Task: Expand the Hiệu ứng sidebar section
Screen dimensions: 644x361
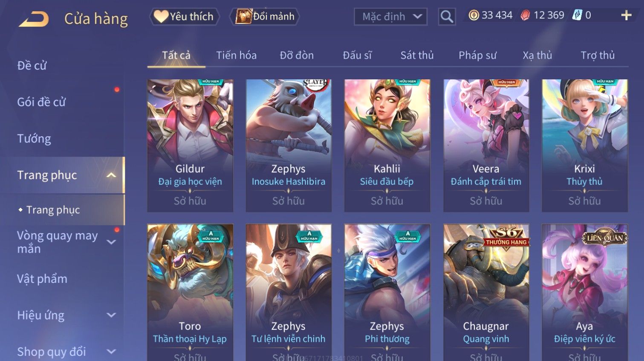Action: (111, 315)
